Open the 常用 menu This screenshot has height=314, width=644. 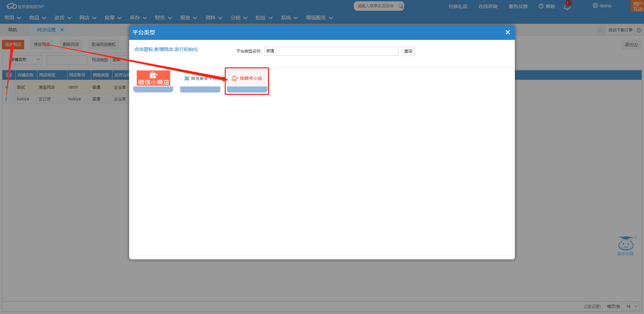[x=12, y=18]
